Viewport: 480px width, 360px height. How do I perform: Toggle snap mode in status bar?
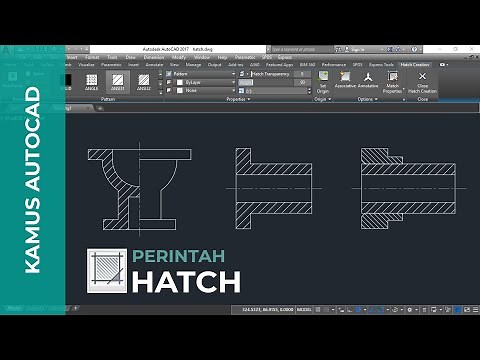(326, 310)
